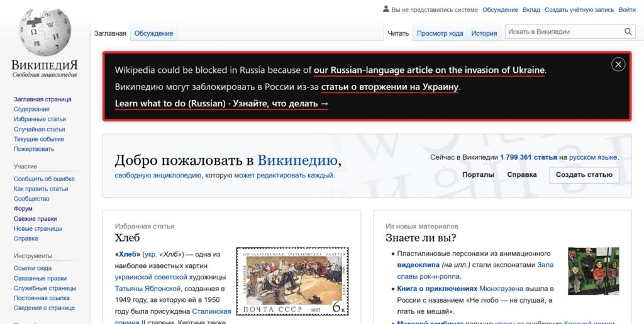Click the Войти login link
Viewport: 644px width, 324px height.
[627, 9]
